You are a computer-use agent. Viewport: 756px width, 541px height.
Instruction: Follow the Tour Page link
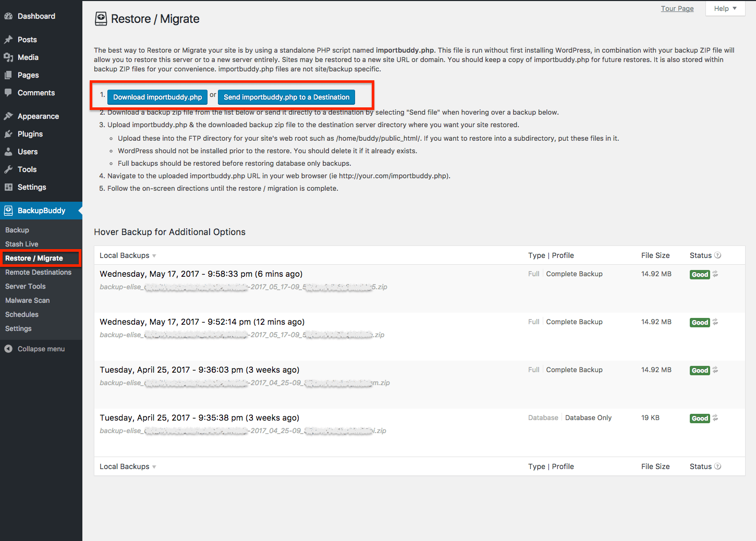click(677, 8)
